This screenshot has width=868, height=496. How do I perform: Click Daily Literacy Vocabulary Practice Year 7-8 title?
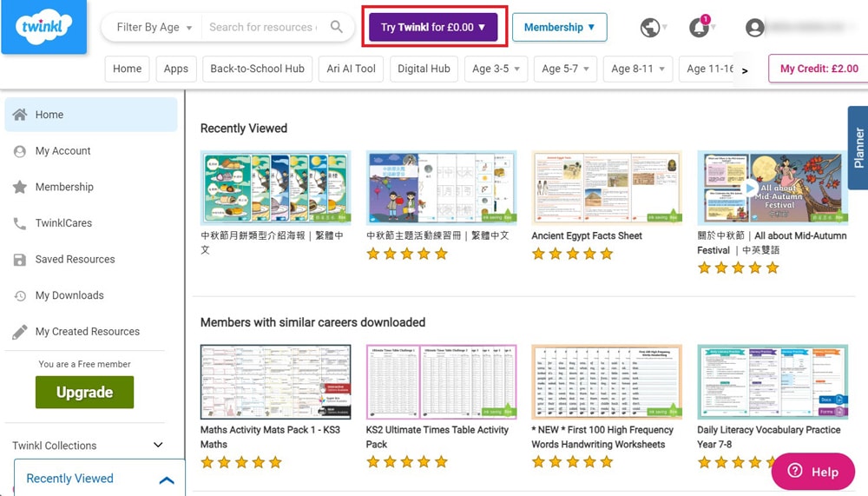click(x=769, y=437)
